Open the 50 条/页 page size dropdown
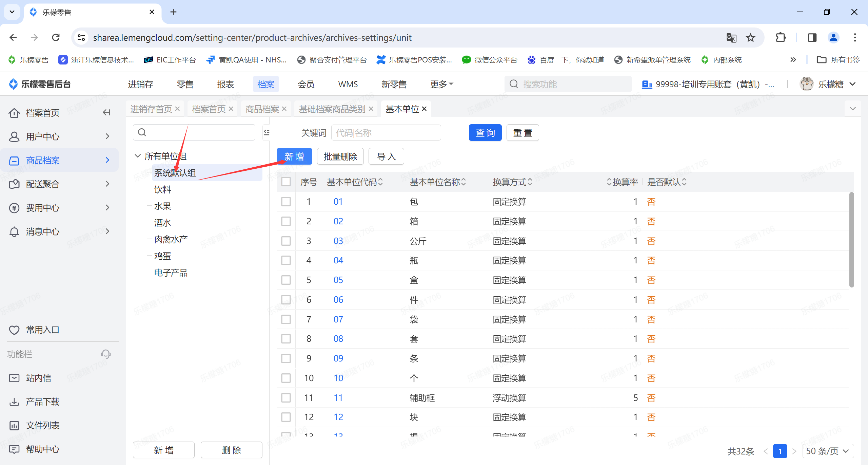 (828, 451)
